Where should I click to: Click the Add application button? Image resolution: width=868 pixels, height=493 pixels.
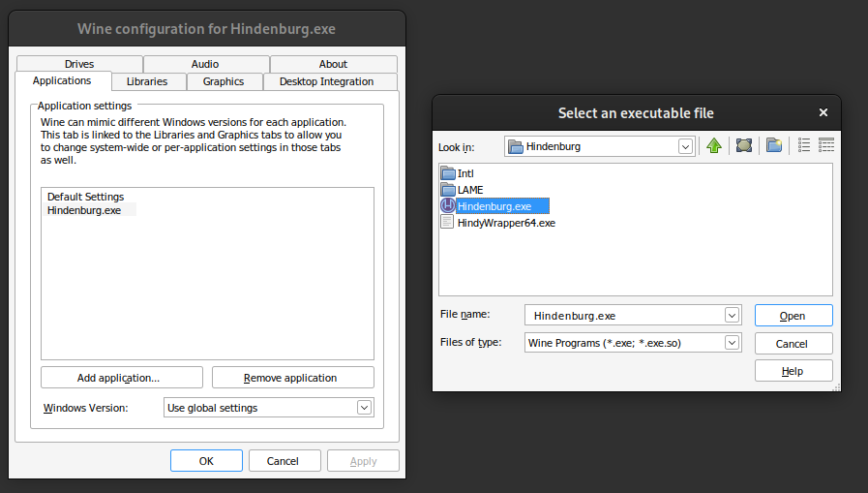click(122, 377)
